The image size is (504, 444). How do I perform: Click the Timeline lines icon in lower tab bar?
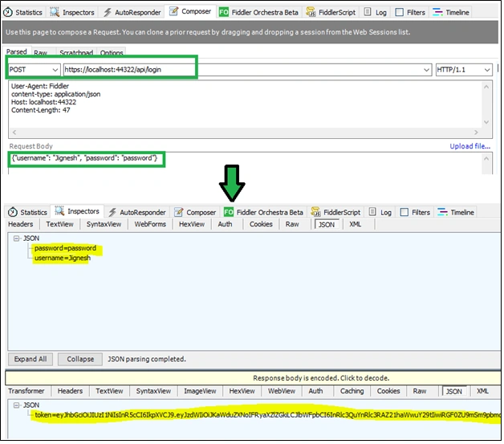coord(442,212)
